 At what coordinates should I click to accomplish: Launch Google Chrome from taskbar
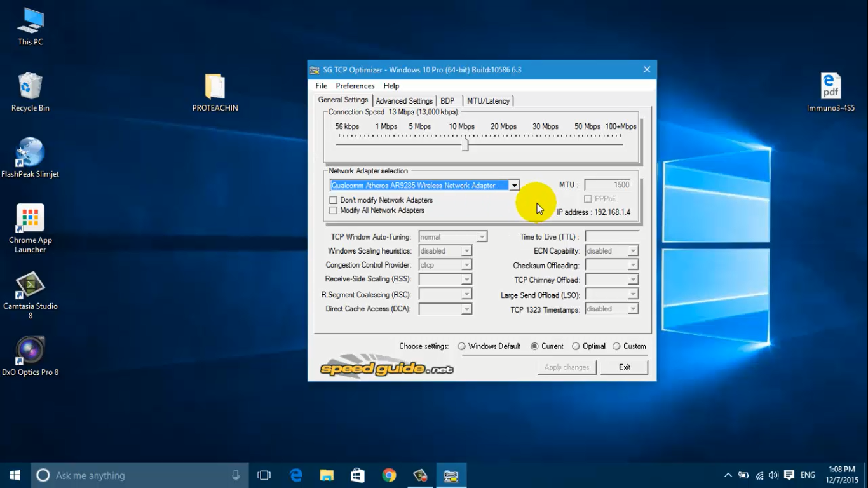click(389, 475)
